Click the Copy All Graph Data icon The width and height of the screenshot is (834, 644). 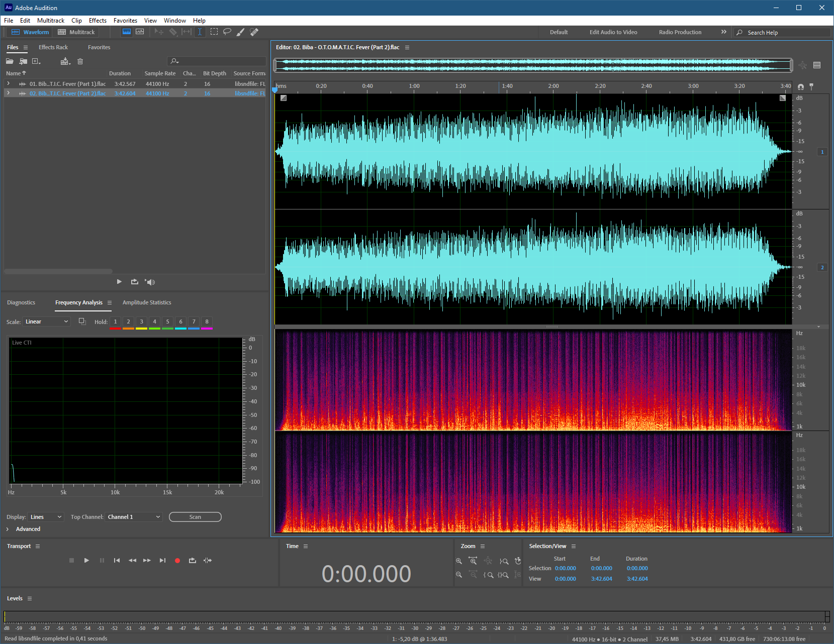(82, 321)
